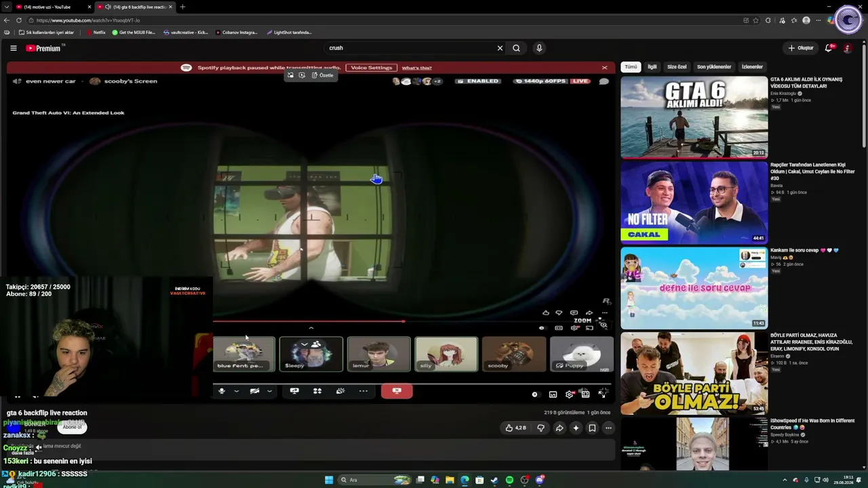Screen dimensions: 868x488
Task: Open the Oluştur create button
Action: tap(800, 48)
